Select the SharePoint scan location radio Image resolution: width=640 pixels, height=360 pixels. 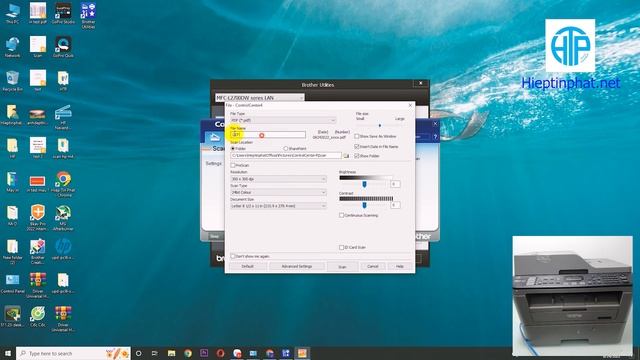285,149
